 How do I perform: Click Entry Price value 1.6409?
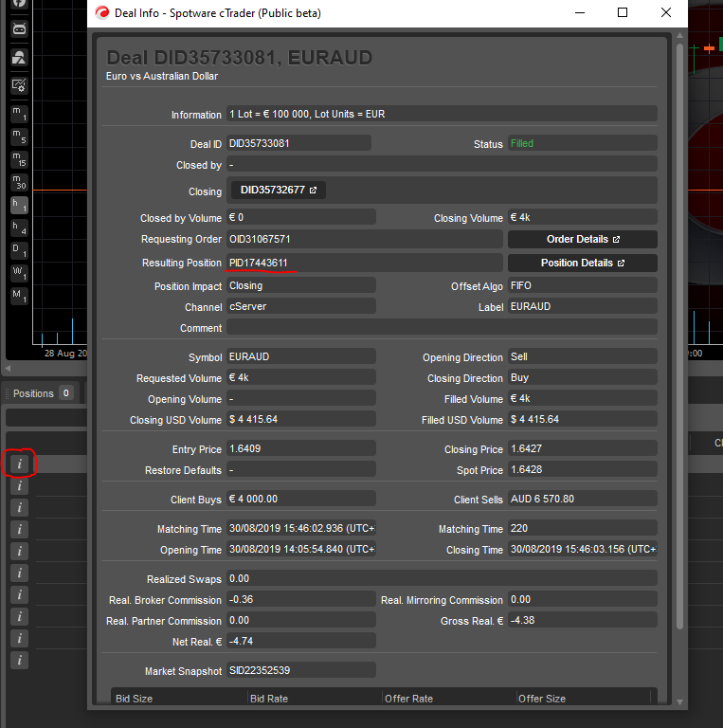pyautogui.click(x=301, y=448)
